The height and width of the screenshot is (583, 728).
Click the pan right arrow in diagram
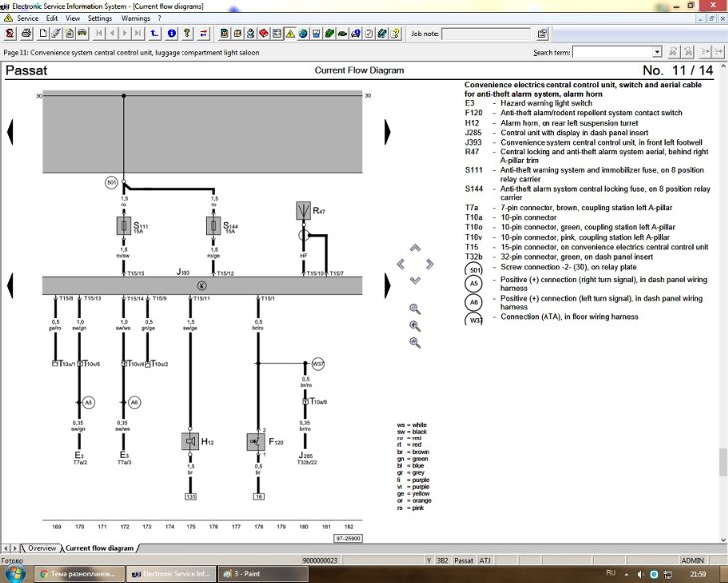click(x=430, y=264)
